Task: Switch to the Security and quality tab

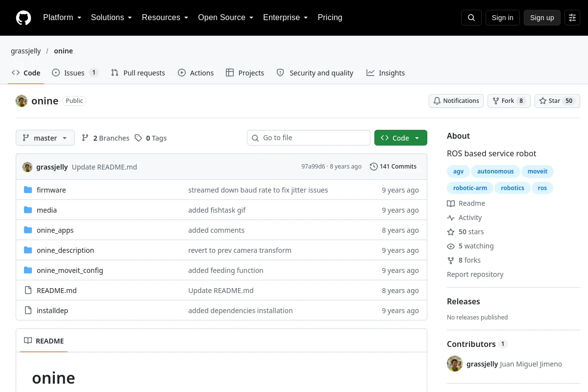Action: point(315,73)
